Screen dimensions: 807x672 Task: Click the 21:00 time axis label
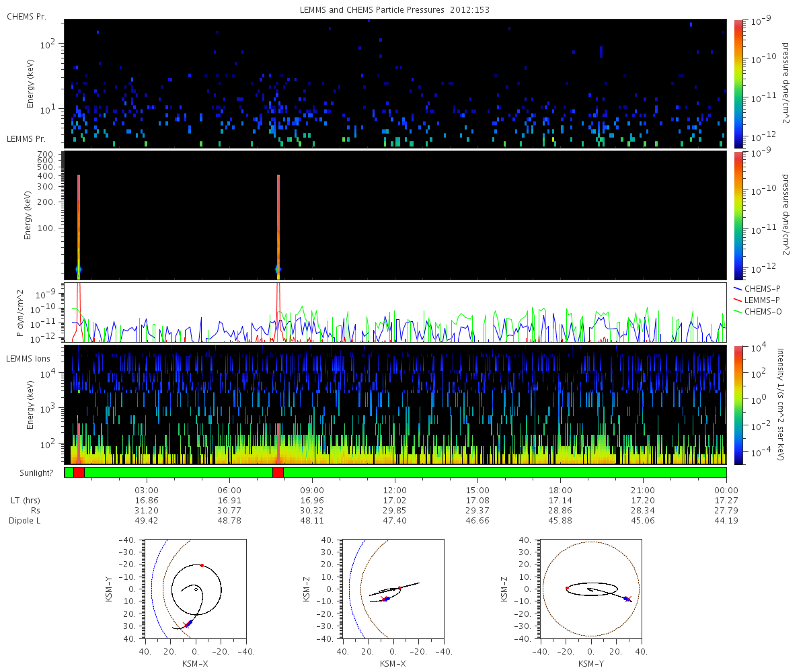coord(644,490)
